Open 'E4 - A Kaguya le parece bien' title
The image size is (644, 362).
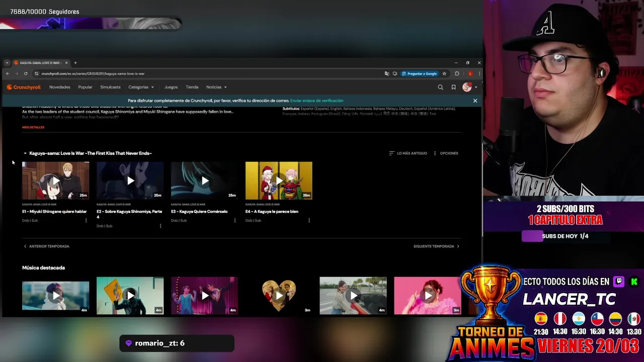[272, 212]
